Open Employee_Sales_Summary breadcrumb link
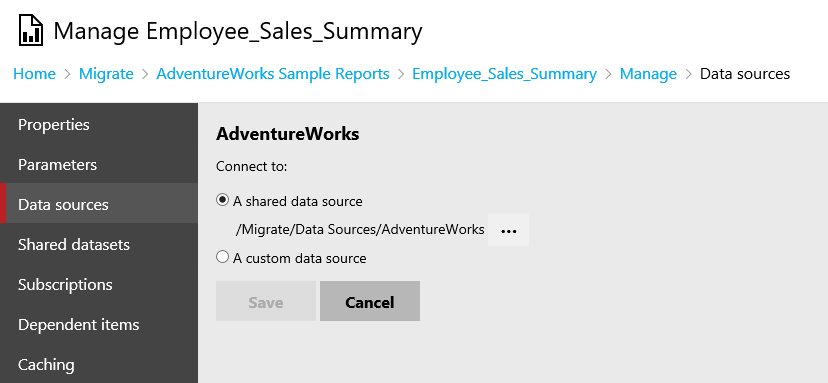Screen dimensions: 828x383 pyautogui.click(x=504, y=74)
